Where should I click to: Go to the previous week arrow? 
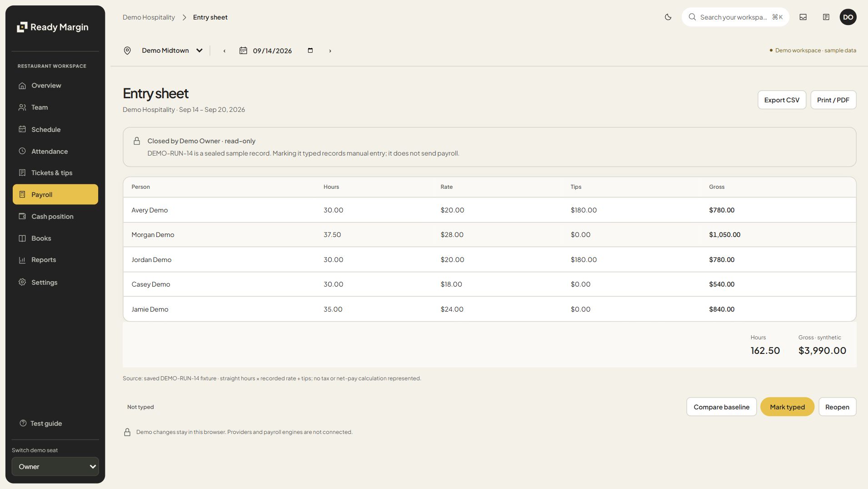[224, 51]
